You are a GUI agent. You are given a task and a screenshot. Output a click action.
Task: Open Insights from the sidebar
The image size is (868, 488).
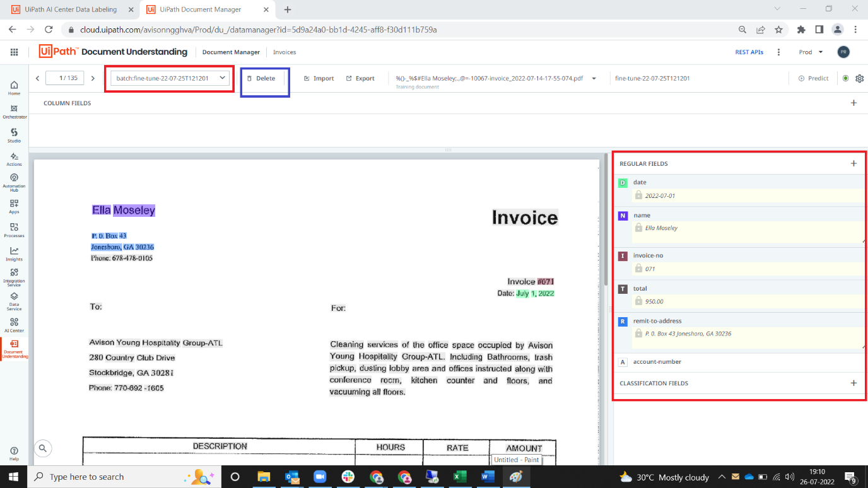point(14,254)
